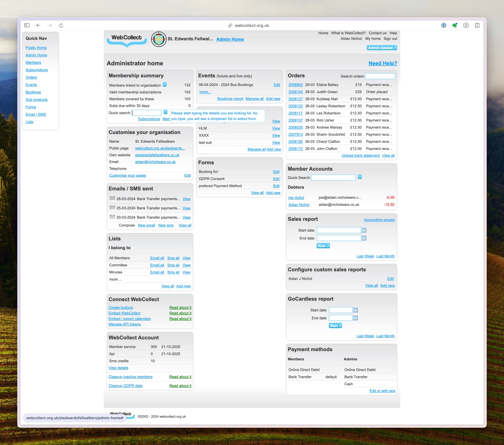Click help icon beside Members linked to organisation

tap(165, 85)
